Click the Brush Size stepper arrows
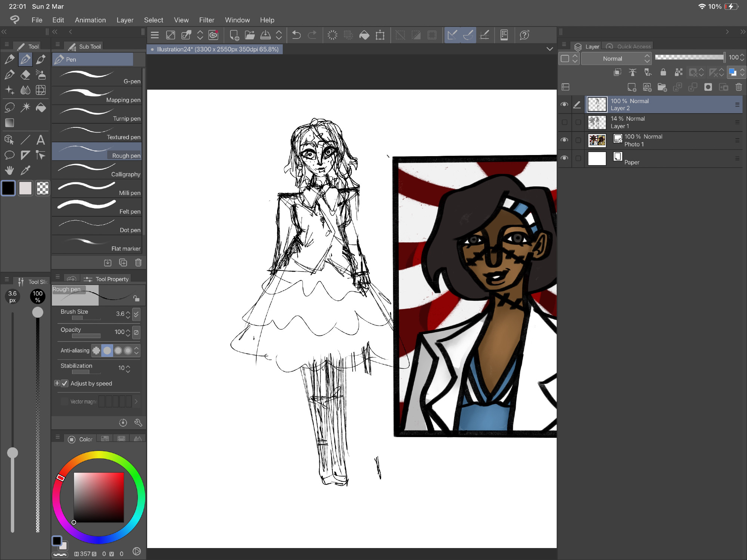This screenshot has height=560, width=747. click(128, 314)
